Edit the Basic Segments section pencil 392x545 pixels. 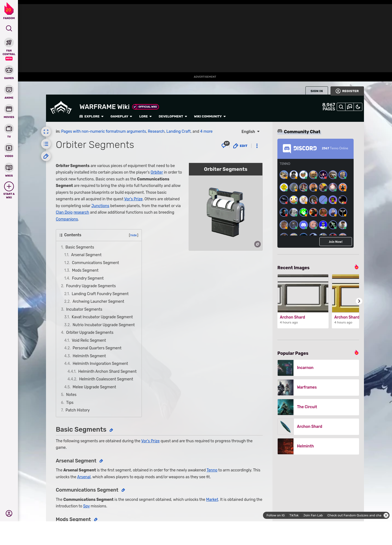tap(111, 430)
